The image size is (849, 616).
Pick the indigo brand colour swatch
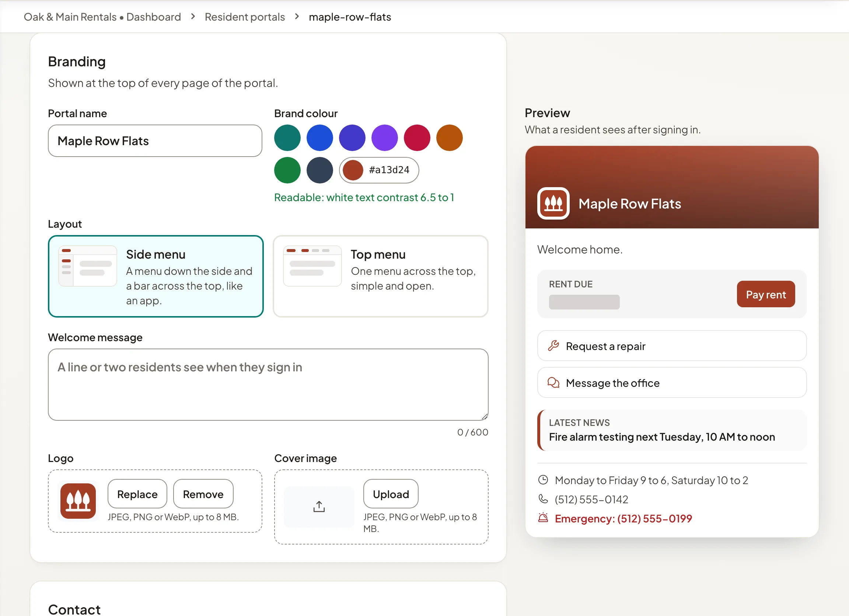tap(352, 138)
